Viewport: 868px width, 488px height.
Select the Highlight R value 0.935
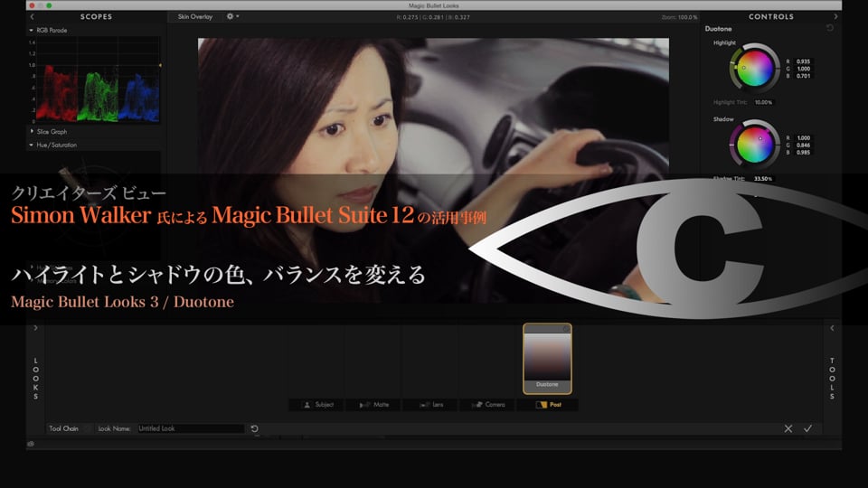pos(803,61)
